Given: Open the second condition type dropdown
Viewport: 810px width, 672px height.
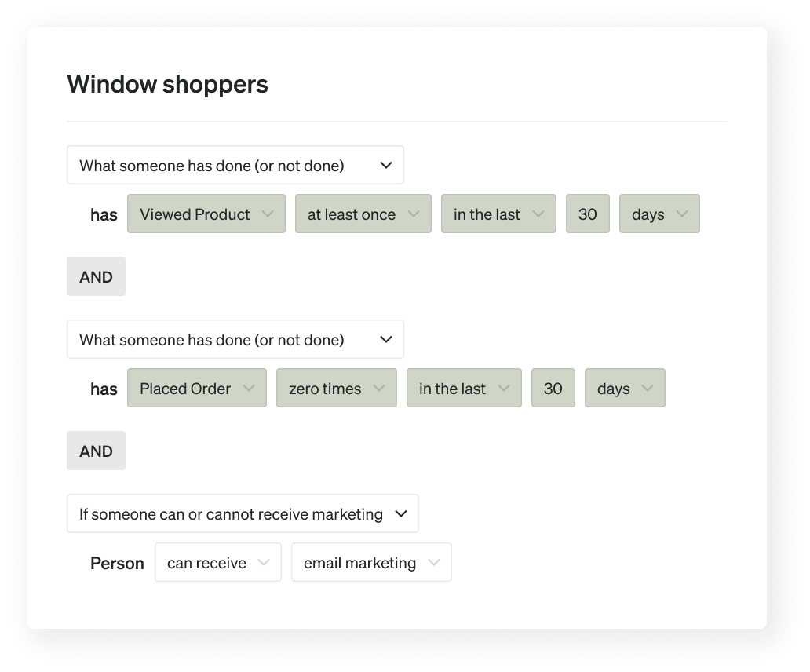Looking at the screenshot, I should click(x=235, y=340).
